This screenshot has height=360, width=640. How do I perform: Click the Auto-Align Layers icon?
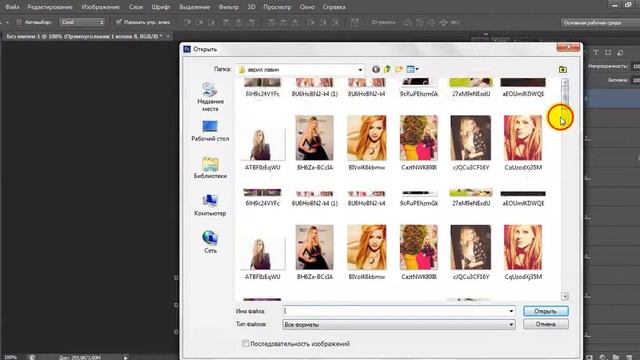(355, 22)
